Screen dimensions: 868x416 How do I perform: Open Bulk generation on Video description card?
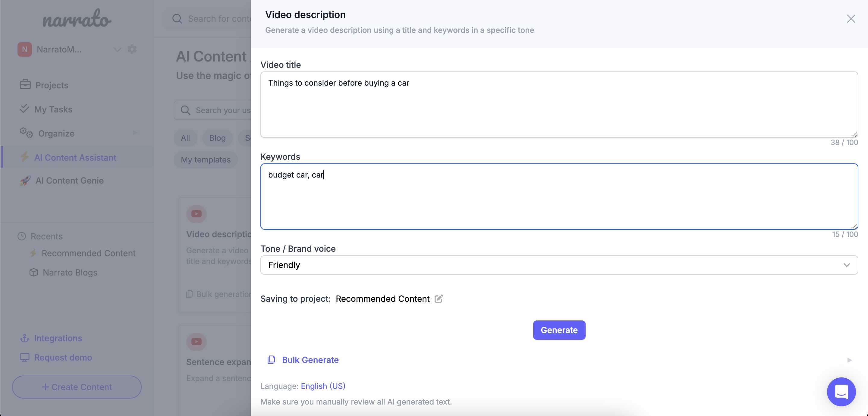[x=218, y=294]
